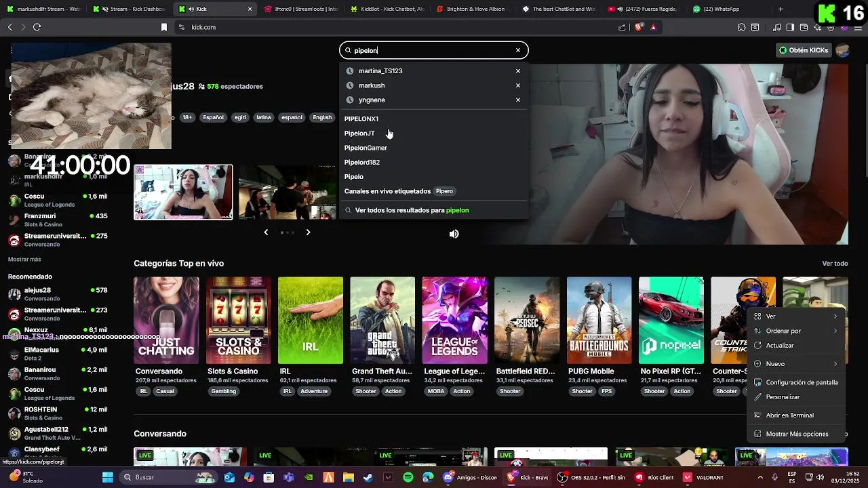Choose Mostrar Más opciones in context menu
This screenshot has width=868, height=488.
coord(796,434)
